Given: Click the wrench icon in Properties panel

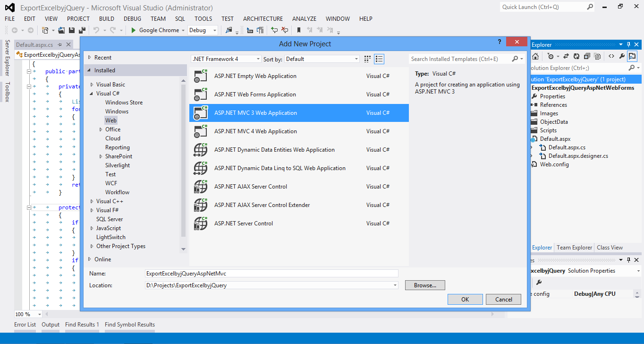Looking at the screenshot, I should (539, 283).
